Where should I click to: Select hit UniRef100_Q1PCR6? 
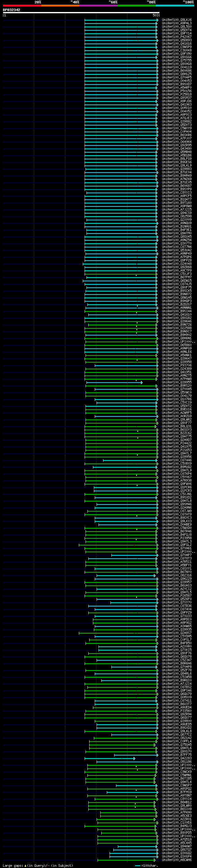177,487
